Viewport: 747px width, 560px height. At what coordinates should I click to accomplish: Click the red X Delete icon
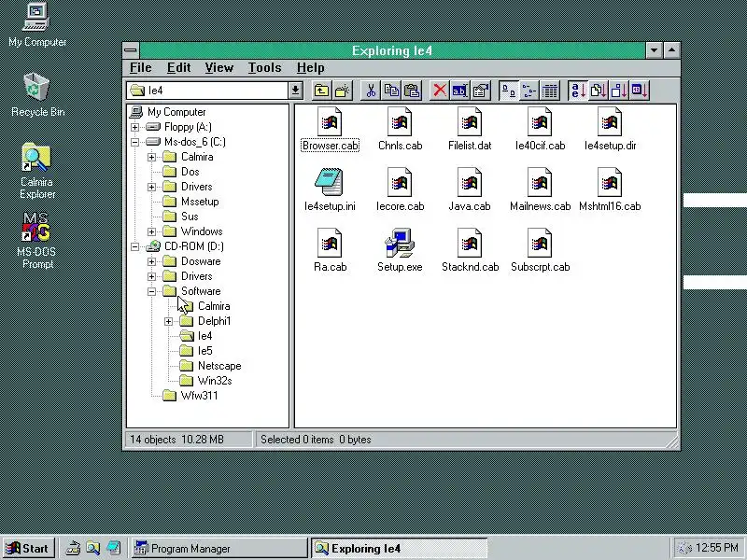point(440,91)
